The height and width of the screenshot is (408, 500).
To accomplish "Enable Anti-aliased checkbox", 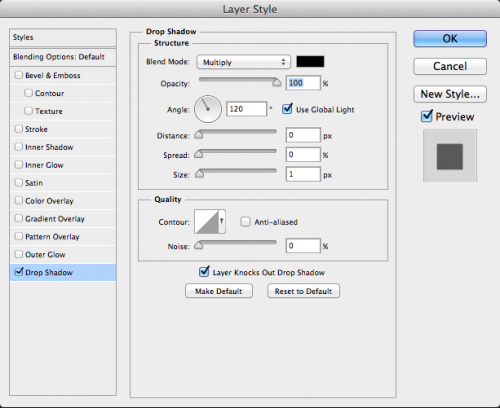I will tap(245, 222).
